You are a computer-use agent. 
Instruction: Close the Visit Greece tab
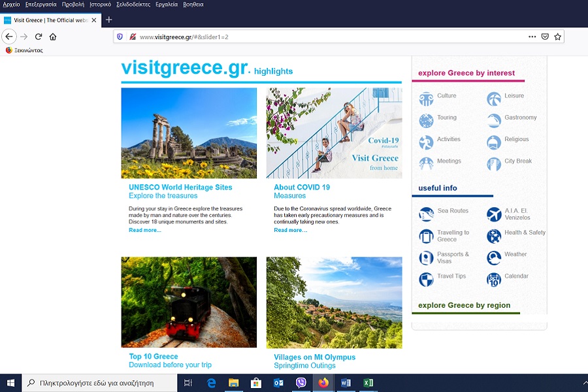pyautogui.click(x=94, y=20)
